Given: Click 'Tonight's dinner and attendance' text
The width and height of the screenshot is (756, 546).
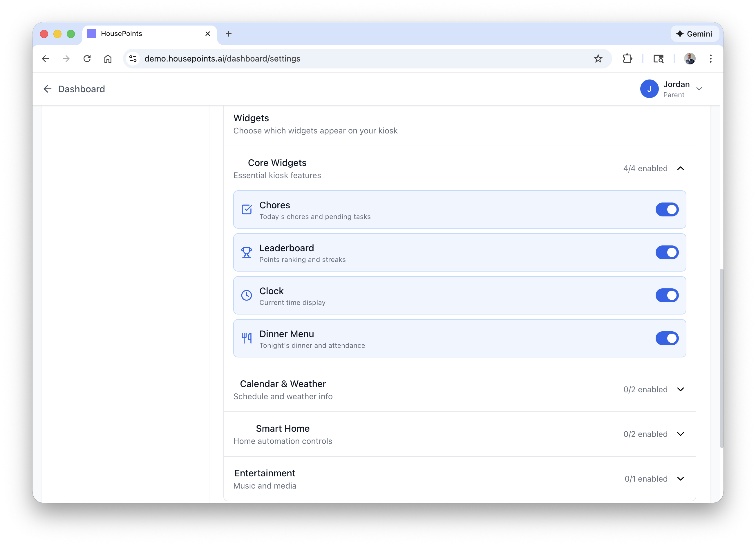Looking at the screenshot, I should click(x=312, y=346).
